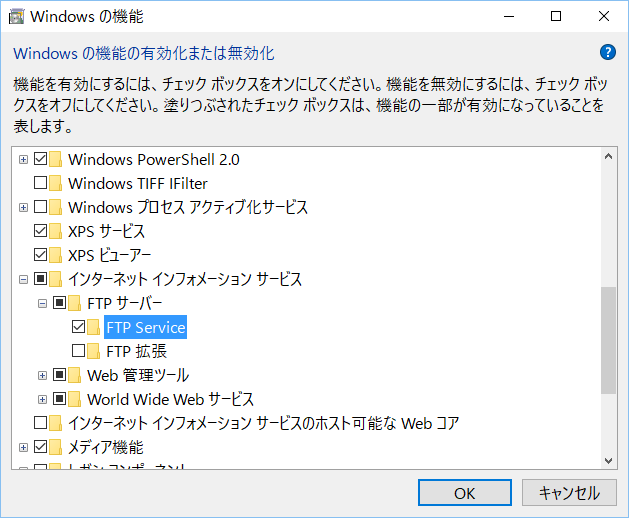Check Windows プロセス アクティブ化サービス checkbox

41,207
